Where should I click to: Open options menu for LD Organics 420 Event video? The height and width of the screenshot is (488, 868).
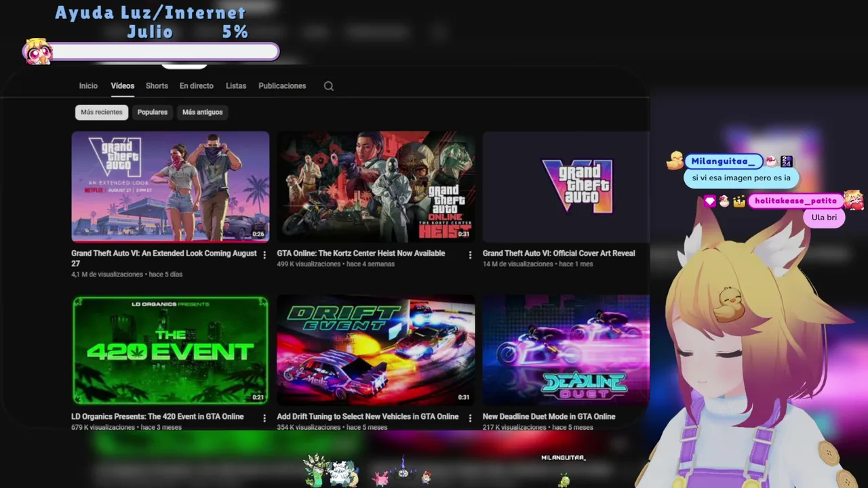[x=264, y=418]
